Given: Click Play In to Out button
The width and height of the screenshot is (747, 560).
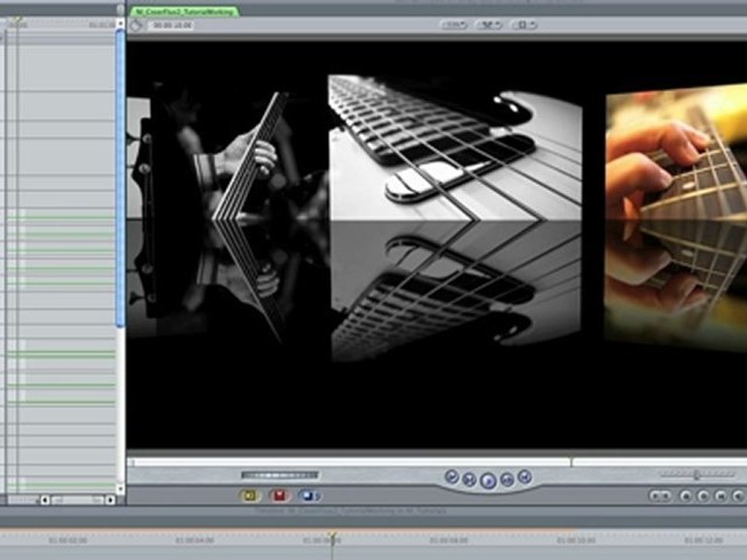Looking at the screenshot, I should point(469,480).
